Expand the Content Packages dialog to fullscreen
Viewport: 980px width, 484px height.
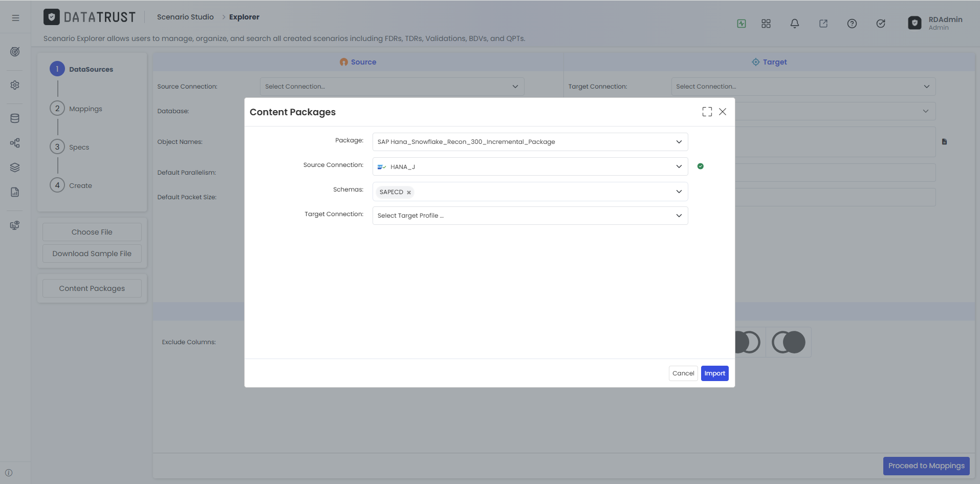click(x=707, y=112)
